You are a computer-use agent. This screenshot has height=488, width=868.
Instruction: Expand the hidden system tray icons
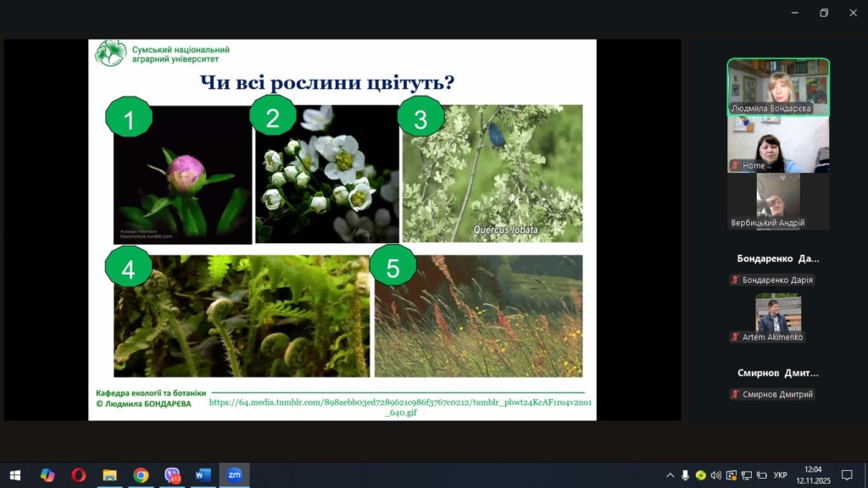(x=670, y=475)
